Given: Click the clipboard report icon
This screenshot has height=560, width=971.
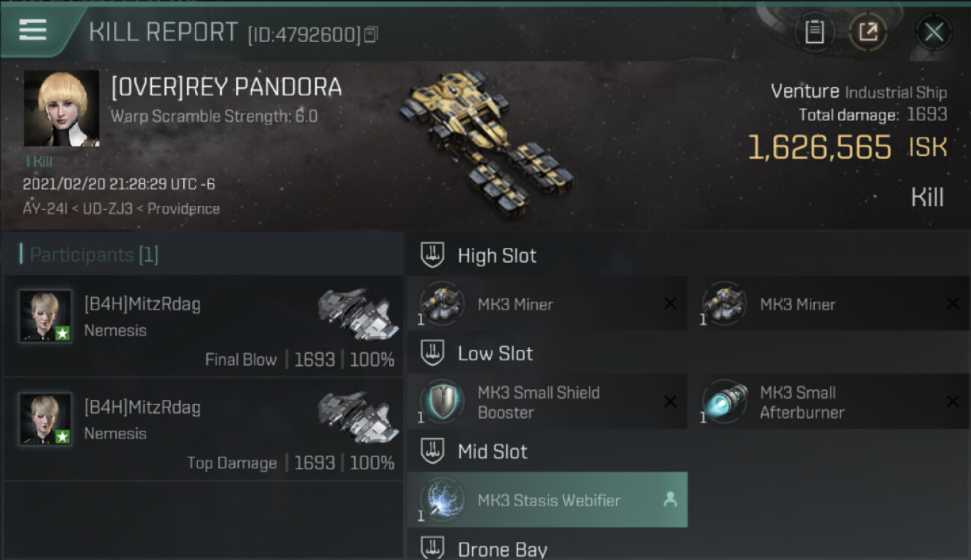Looking at the screenshot, I should tap(814, 32).
